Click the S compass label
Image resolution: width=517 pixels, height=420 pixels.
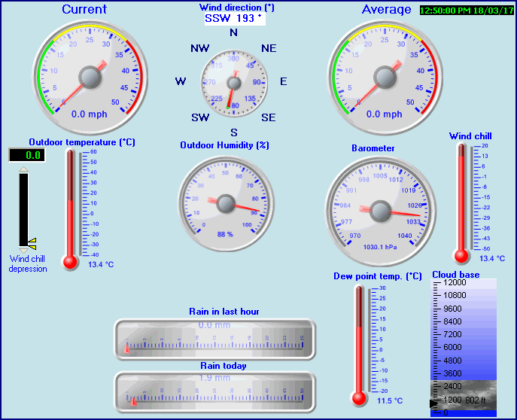tap(234, 132)
